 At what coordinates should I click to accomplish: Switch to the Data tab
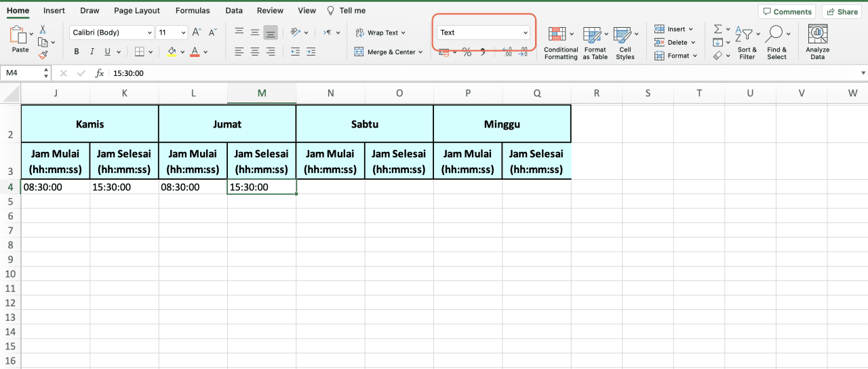coord(234,11)
